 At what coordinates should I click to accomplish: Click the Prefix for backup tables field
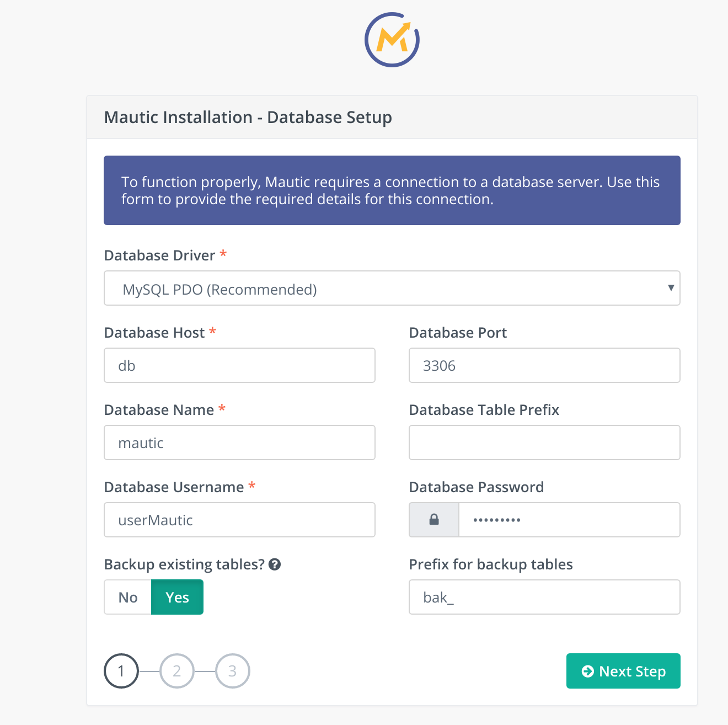544,597
